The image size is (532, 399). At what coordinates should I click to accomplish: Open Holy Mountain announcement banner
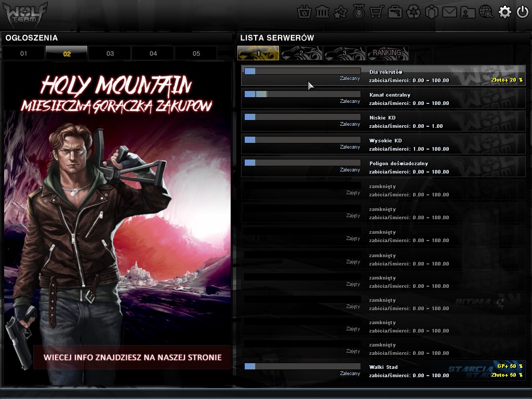[x=117, y=224]
